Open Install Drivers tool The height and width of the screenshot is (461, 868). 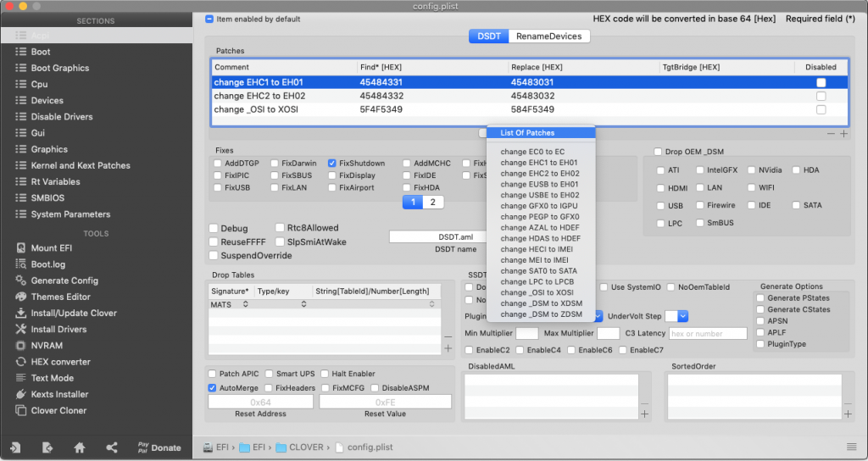click(x=58, y=329)
